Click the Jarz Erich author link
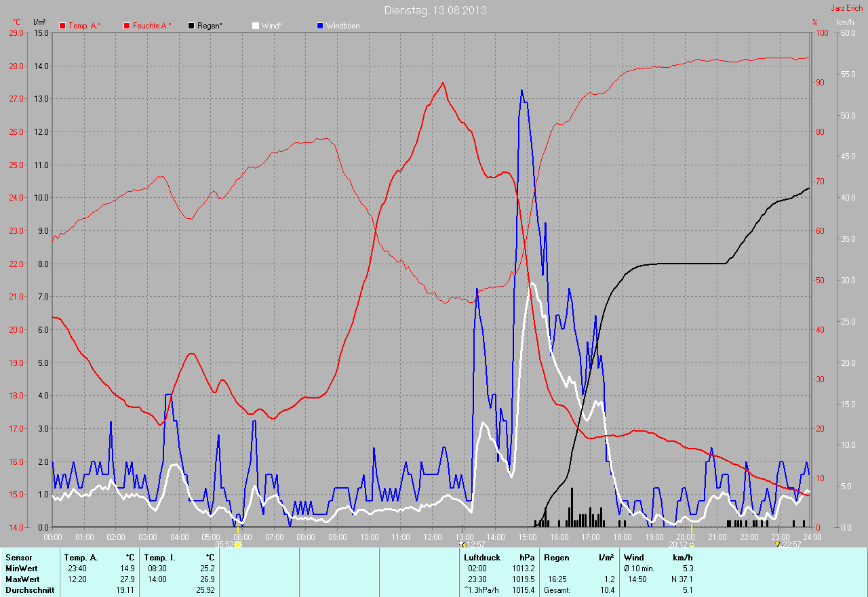The image size is (868, 597). coord(847,8)
